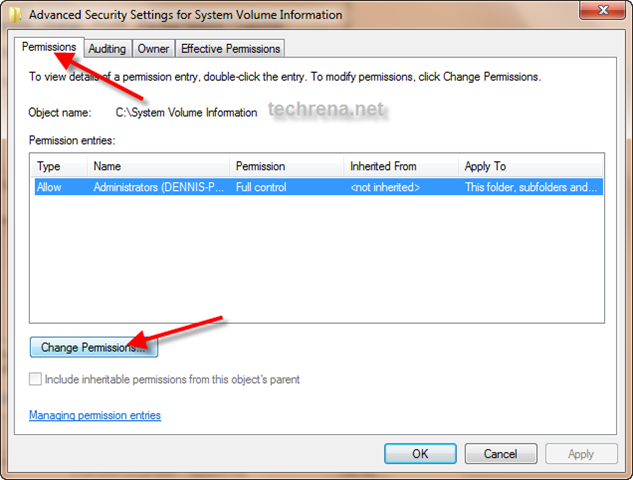Go to the Owner tab
The height and width of the screenshot is (480, 633).
[x=153, y=48]
